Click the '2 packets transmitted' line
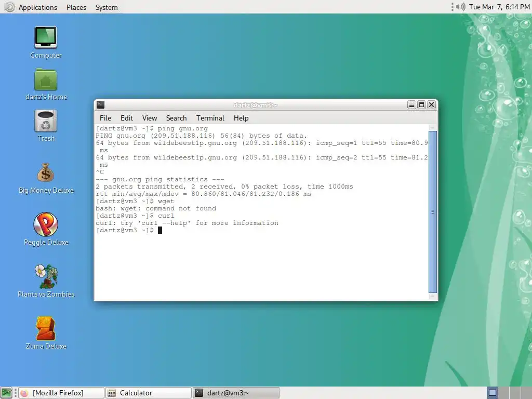This screenshot has height=399, width=532. (224, 187)
